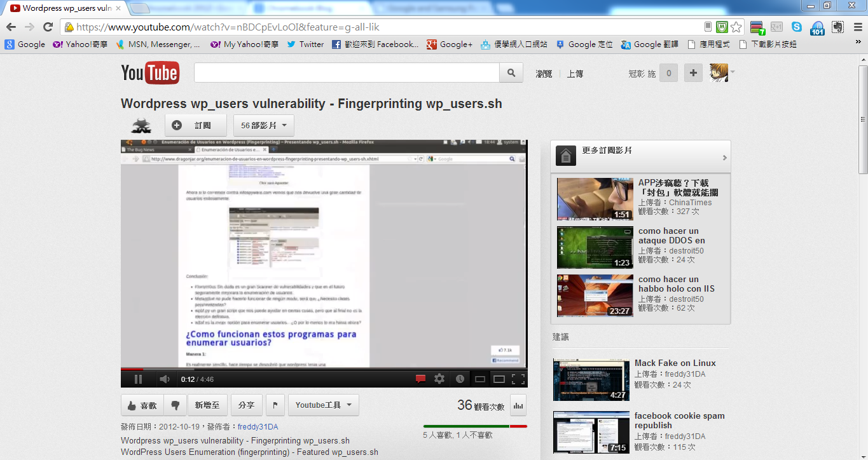Focus the YouTube search field
The height and width of the screenshot is (460, 868).
(347, 73)
